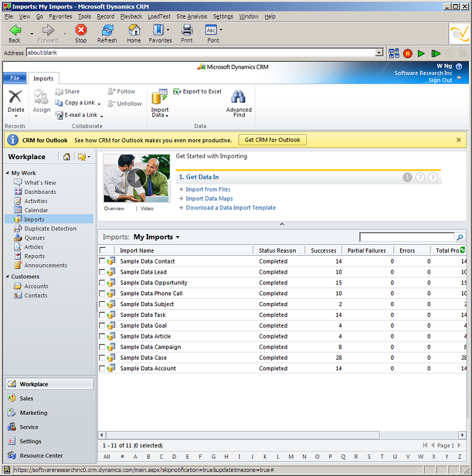The height and width of the screenshot is (476, 472).
Task: Open Accounts under Customers
Action: (36, 286)
